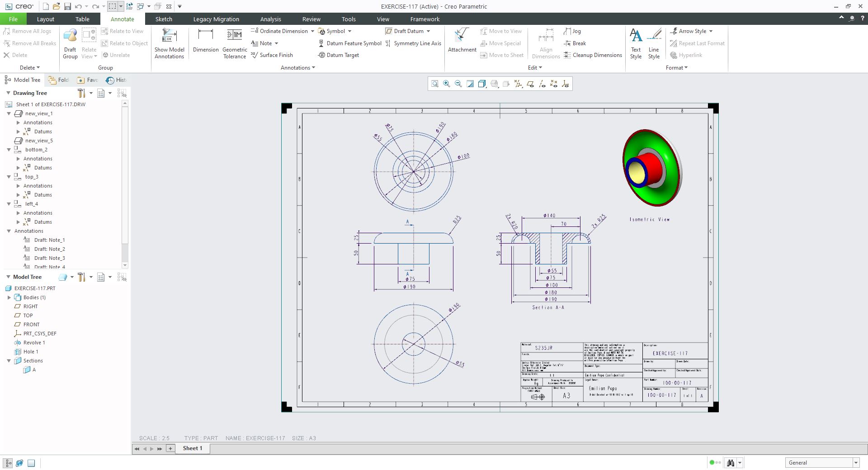Save the drawing with the floppy disk icon
Screen dimensions: 868x470
(67, 6)
